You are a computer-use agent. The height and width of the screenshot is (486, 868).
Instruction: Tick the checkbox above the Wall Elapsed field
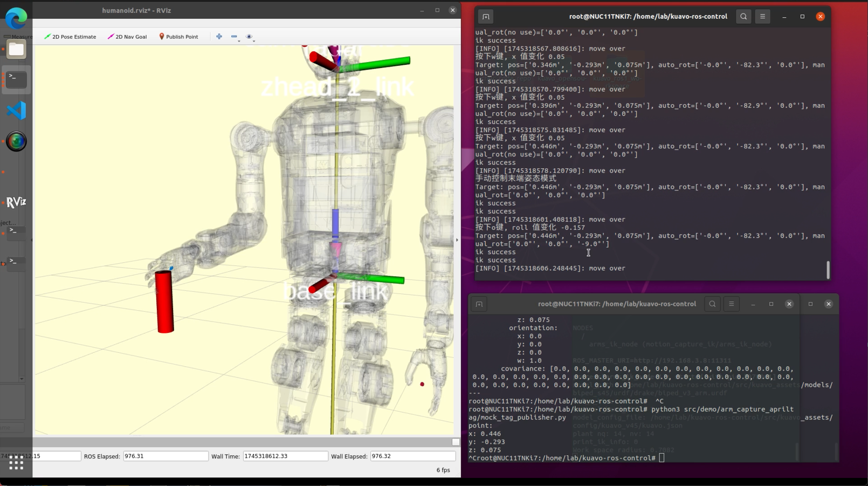[x=456, y=442]
